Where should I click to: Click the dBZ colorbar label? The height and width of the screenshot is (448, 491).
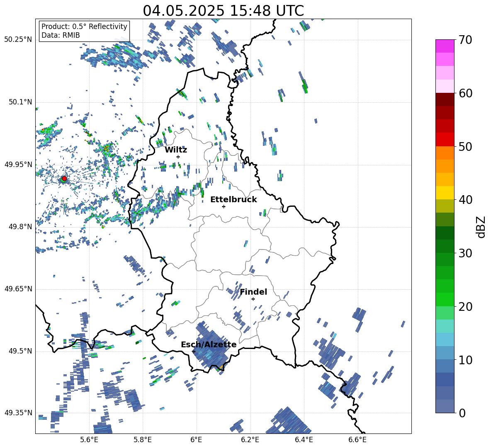click(x=481, y=227)
